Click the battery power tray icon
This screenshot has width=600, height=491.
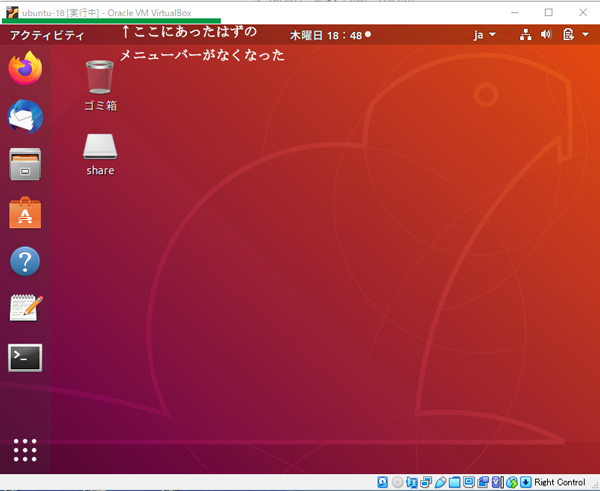click(568, 35)
